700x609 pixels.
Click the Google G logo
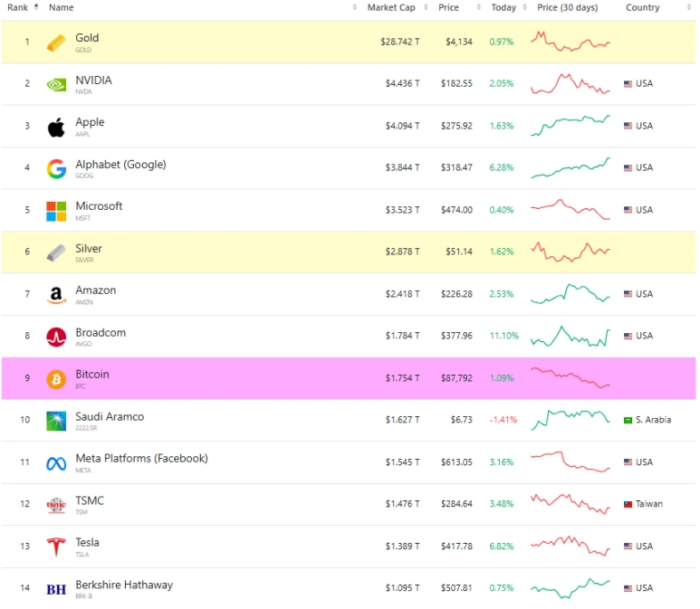[x=56, y=168]
